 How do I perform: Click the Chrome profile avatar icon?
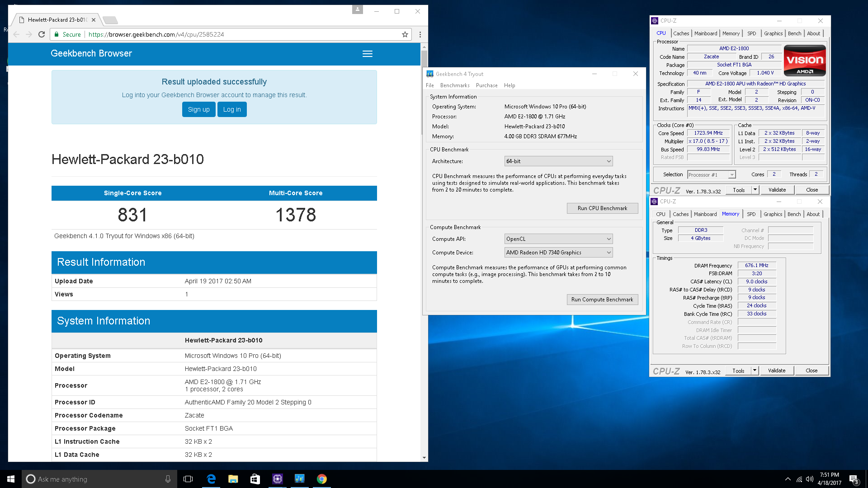(x=358, y=9)
